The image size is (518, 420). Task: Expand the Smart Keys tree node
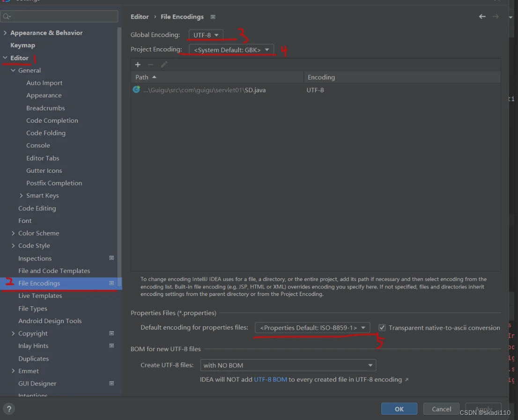click(21, 196)
